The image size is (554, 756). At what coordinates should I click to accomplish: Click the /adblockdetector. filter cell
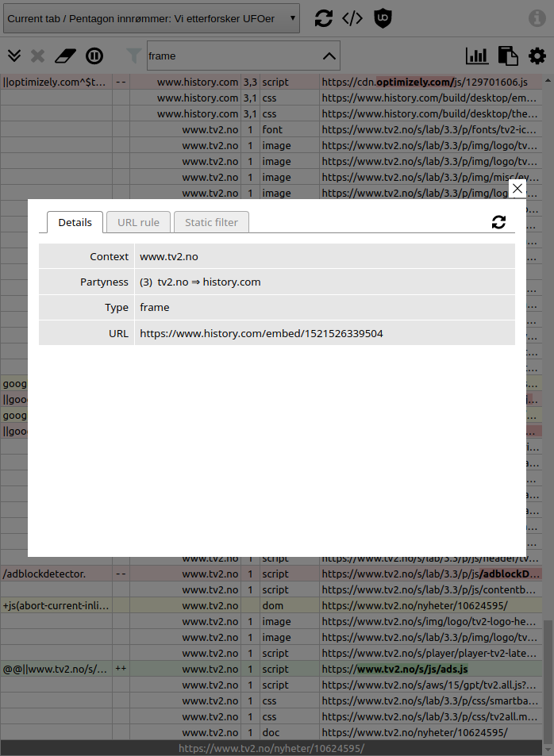pyautogui.click(x=56, y=574)
